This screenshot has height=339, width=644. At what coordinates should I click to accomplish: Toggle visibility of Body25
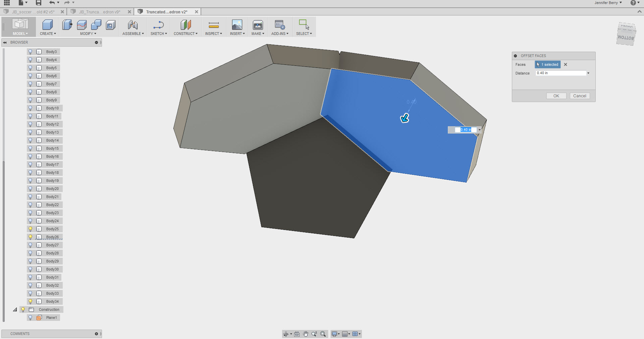click(31, 229)
